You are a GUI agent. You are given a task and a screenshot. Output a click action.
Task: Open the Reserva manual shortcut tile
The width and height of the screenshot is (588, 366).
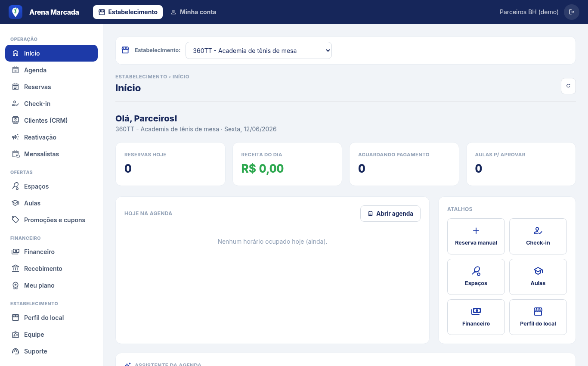pos(476,236)
